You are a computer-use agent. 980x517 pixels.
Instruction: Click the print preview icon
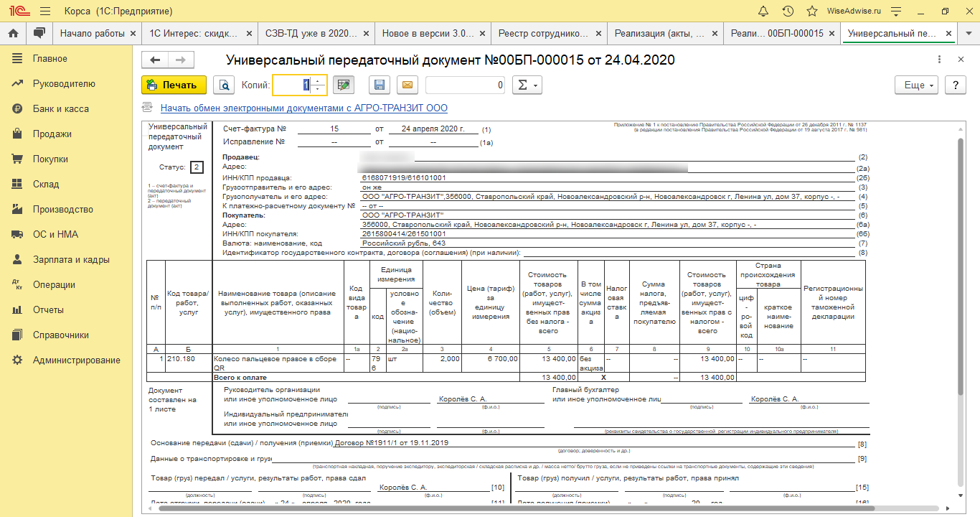coord(224,85)
